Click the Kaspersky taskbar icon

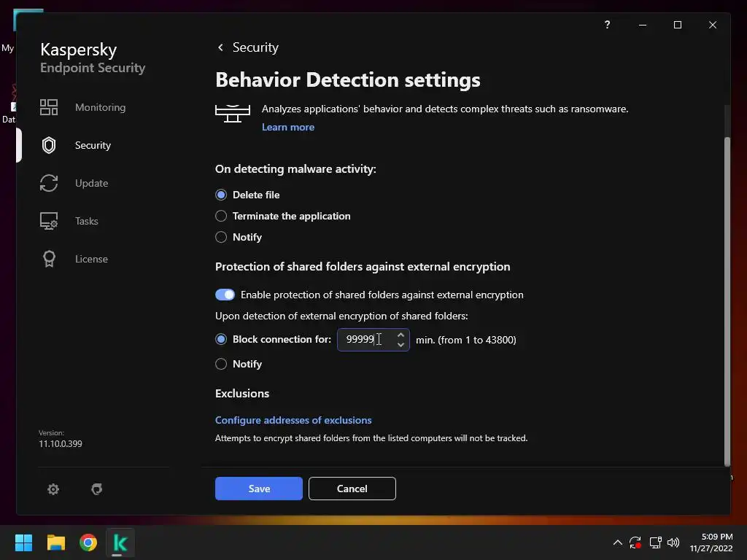pos(120,542)
